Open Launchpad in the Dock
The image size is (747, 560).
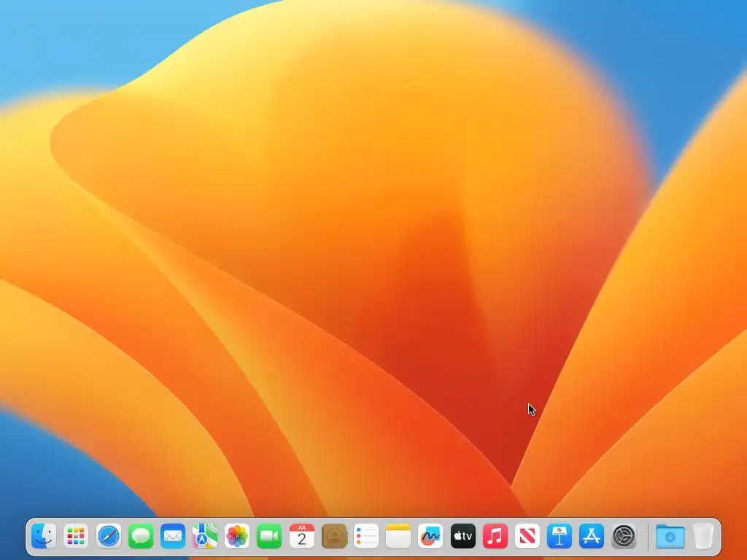(76, 536)
